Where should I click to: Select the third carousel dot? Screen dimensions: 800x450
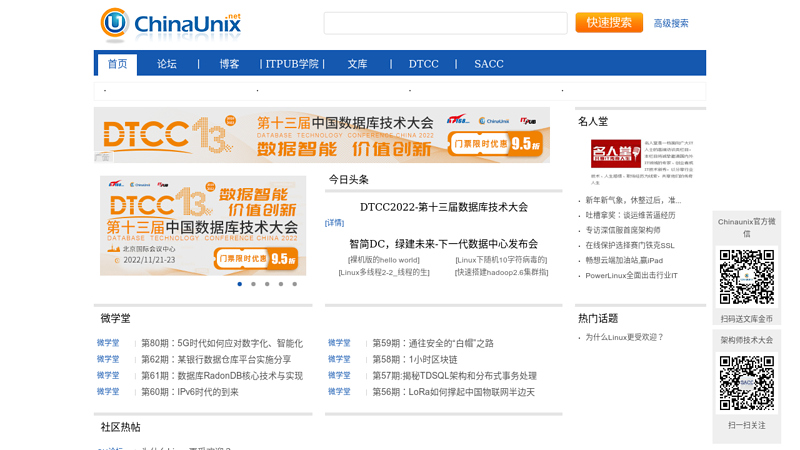[x=267, y=284]
